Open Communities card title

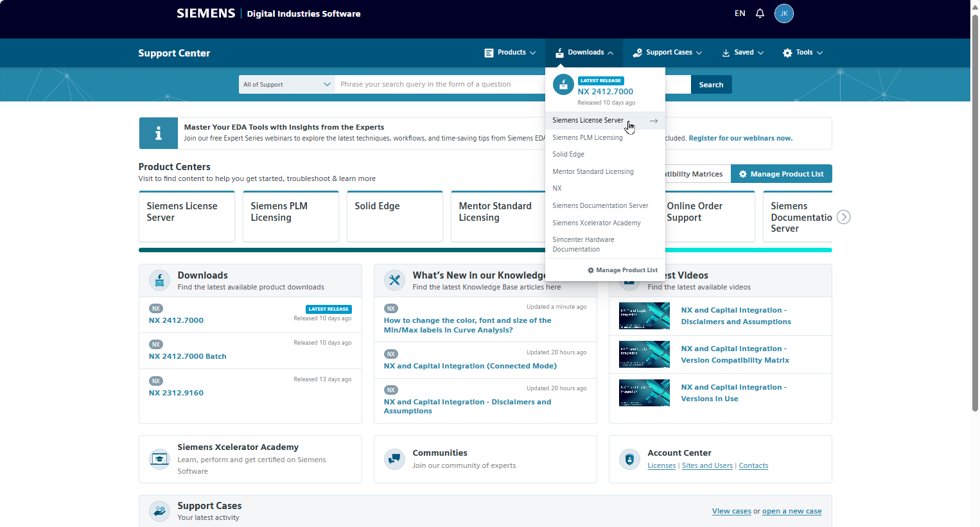point(440,453)
